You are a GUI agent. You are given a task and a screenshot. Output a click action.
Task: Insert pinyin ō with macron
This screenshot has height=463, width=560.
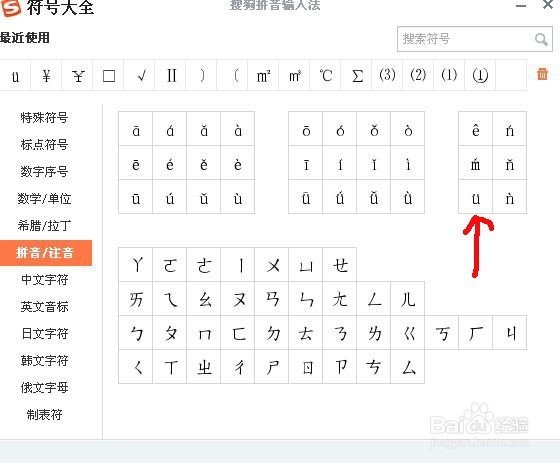point(306,129)
